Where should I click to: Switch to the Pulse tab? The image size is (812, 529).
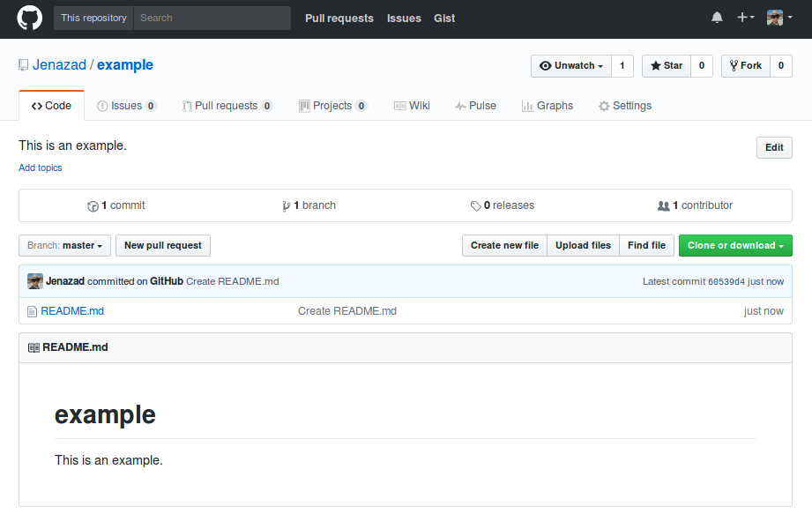tap(475, 106)
